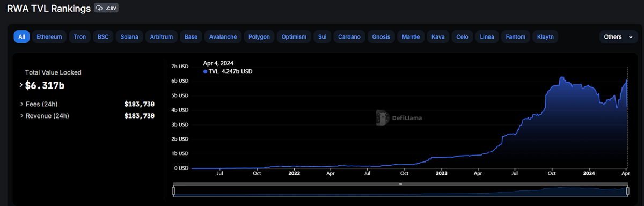Filter by Linea chain
Screen dimensions: 644x206
pos(487,37)
